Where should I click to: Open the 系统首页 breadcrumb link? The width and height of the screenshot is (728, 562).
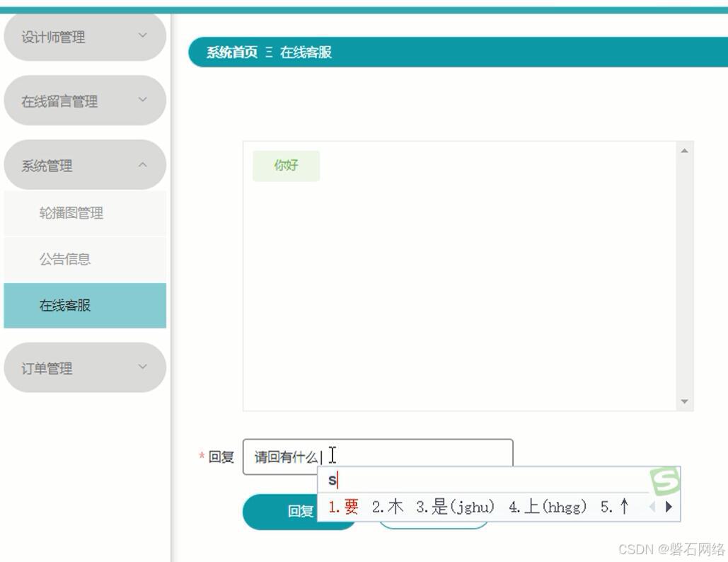click(x=230, y=52)
